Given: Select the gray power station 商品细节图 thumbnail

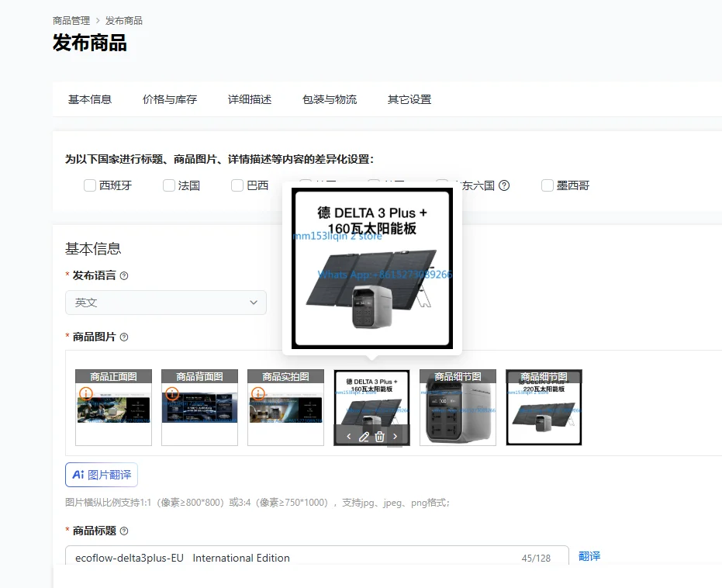Looking at the screenshot, I should pyautogui.click(x=458, y=407).
